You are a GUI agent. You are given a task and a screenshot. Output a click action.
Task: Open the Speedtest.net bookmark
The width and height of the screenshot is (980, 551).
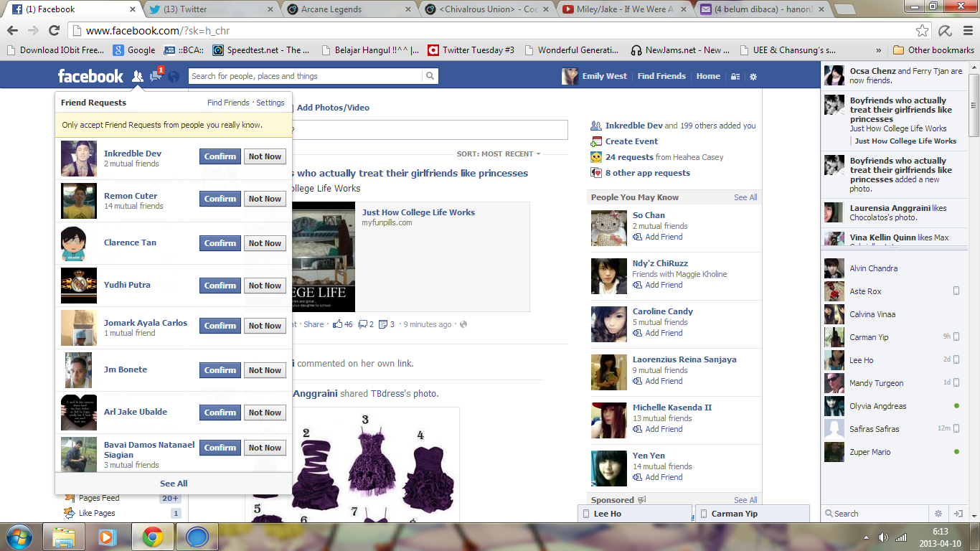[x=262, y=50]
